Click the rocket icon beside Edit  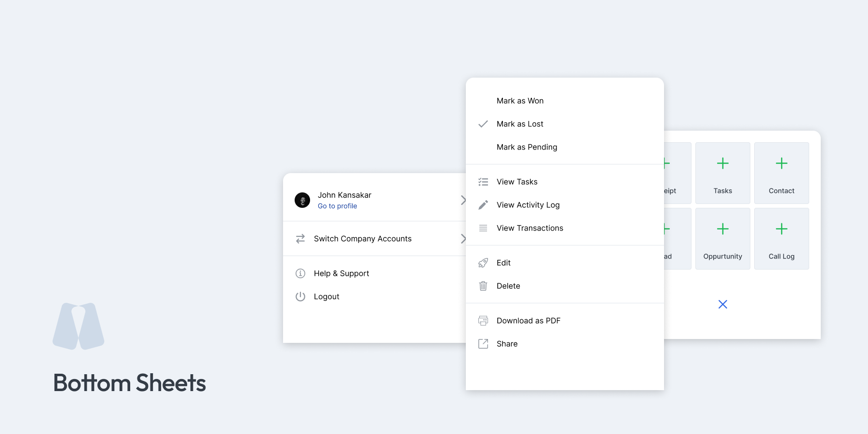[483, 263]
